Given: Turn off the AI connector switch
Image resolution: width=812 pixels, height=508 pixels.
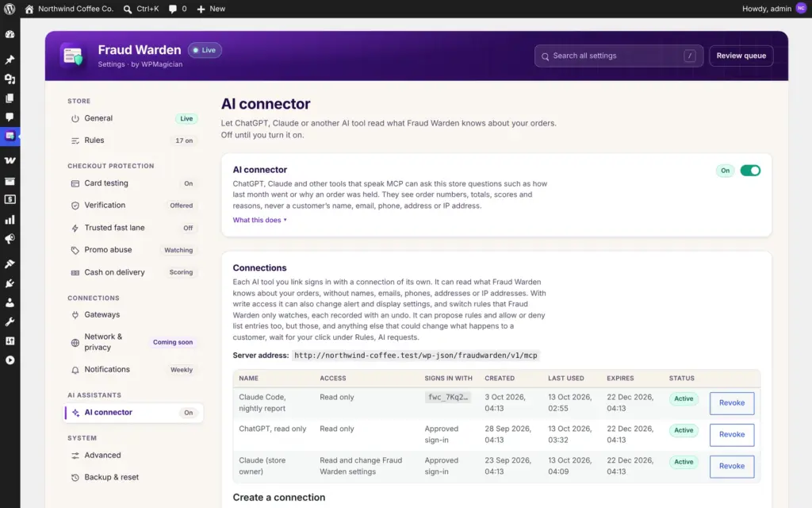Looking at the screenshot, I should click(x=750, y=171).
